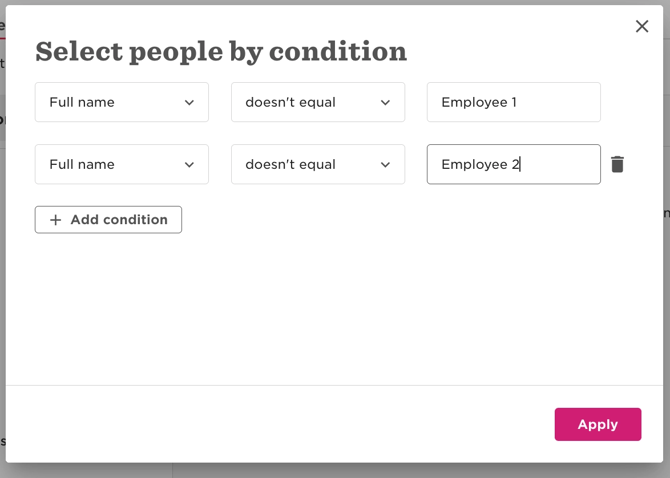
Task: Click chevron arrow of second Full name dropdown
Action: pyautogui.click(x=189, y=164)
